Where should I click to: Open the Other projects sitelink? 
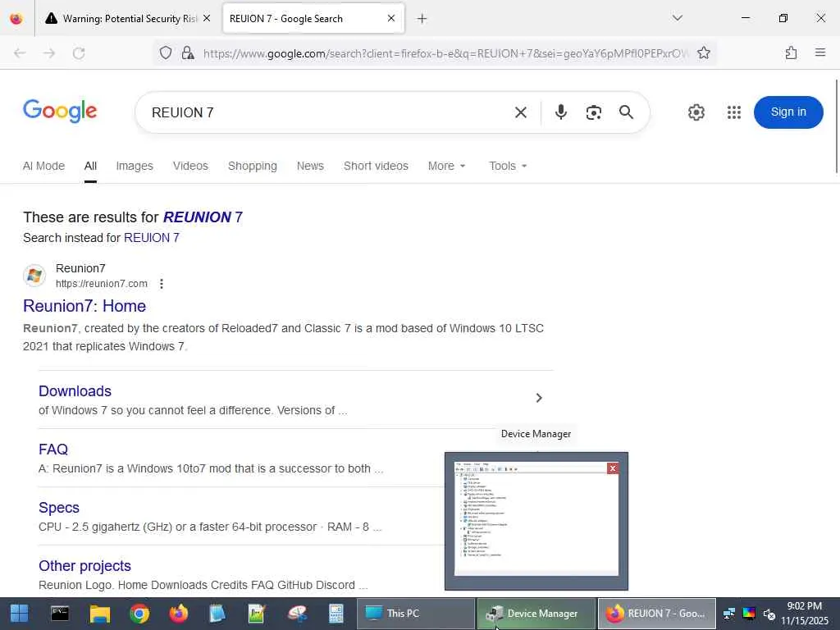click(x=84, y=566)
